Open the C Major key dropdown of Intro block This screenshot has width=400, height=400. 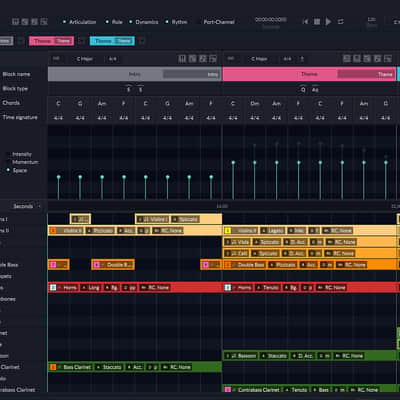(85, 59)
